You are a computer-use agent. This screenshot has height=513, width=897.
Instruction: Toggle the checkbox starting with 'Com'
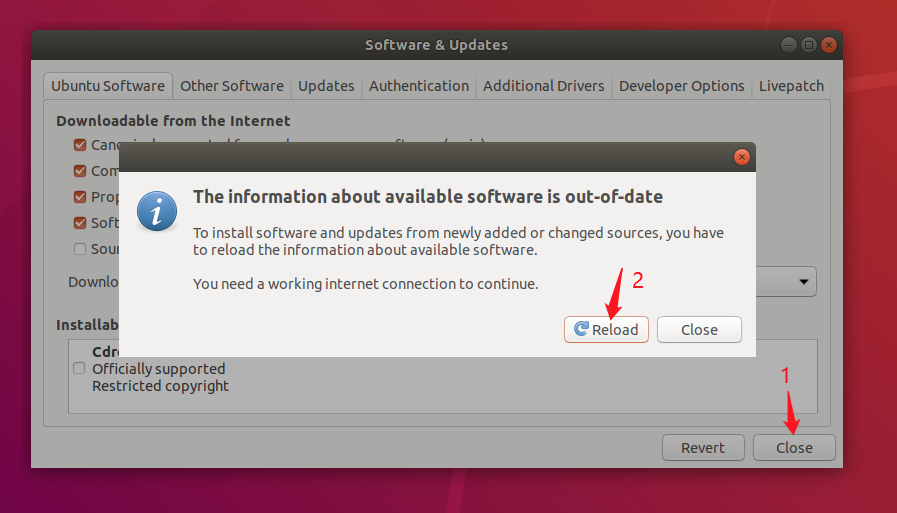coord(80,170)
